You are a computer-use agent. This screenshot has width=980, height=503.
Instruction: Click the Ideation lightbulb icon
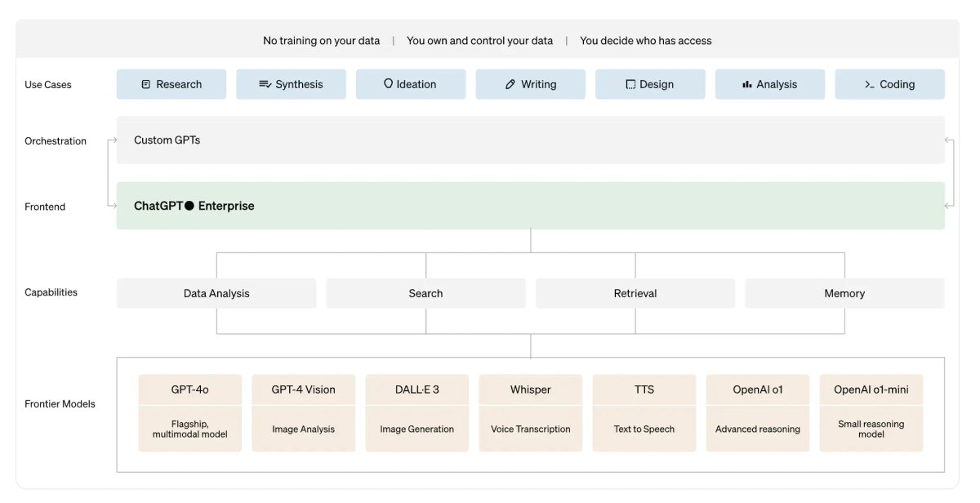(388, 83)
